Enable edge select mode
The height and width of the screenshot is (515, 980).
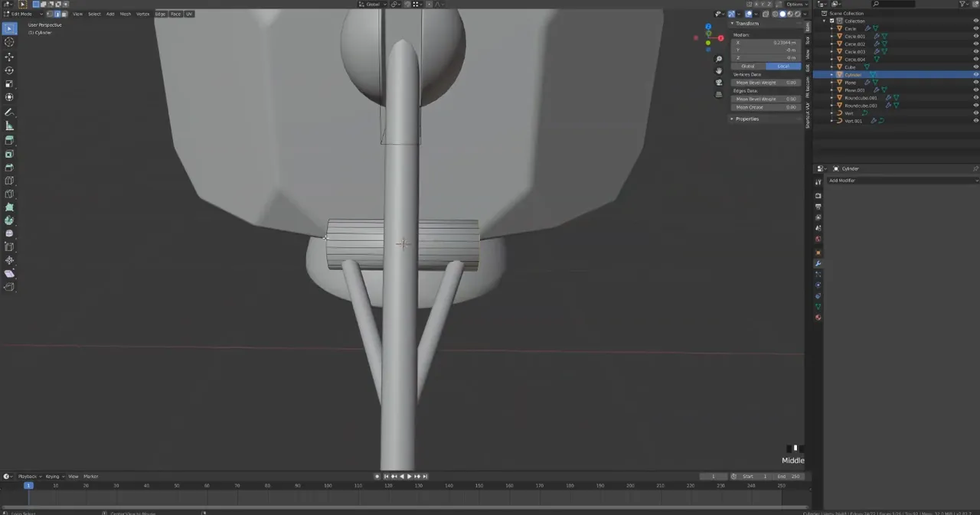[57, 14]
